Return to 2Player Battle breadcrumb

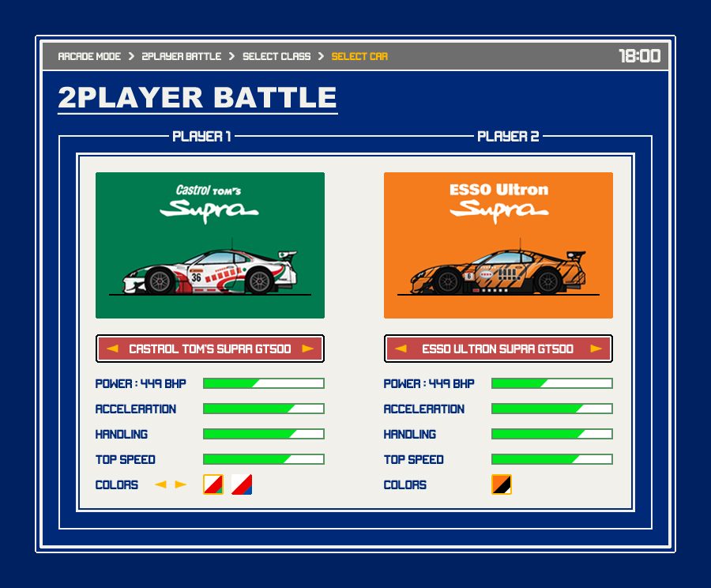pos(182,56)
